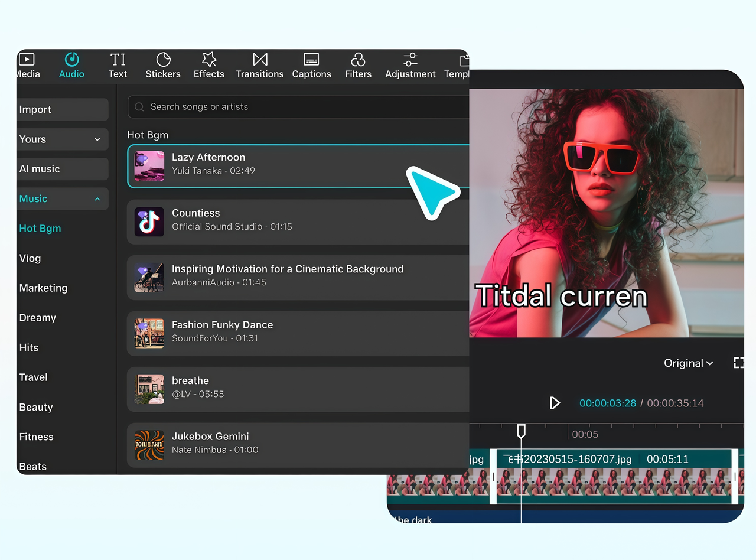
Task: Choose Inspiring Motivation for a Cinematic Background
Action: point(298,278)
